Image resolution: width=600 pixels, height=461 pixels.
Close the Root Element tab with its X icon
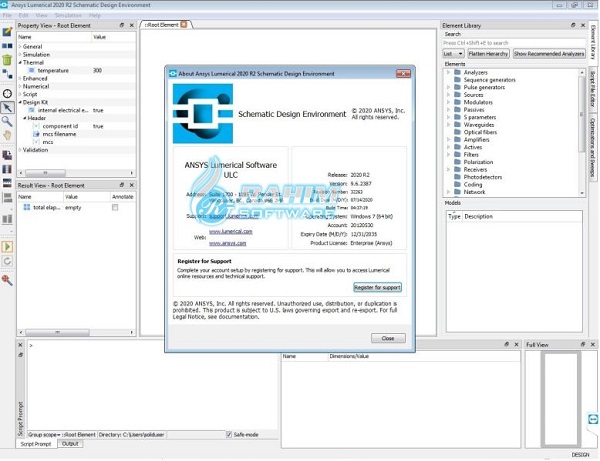click(x=184, y=24)
